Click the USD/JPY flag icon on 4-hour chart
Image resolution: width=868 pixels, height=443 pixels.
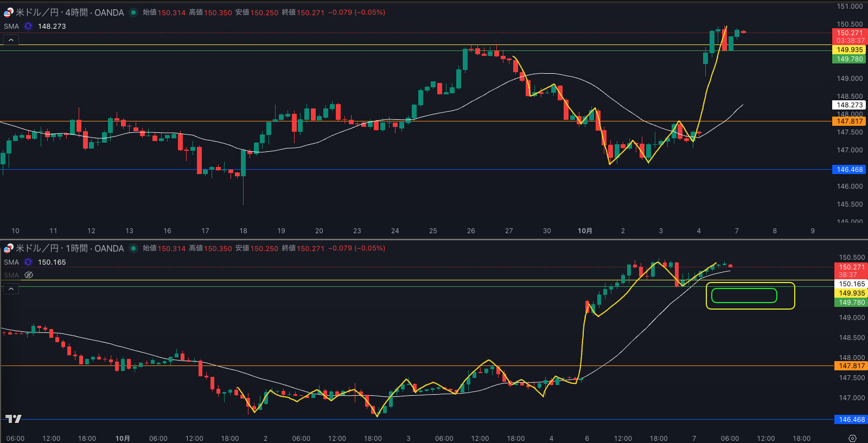(x=8, y=12)
